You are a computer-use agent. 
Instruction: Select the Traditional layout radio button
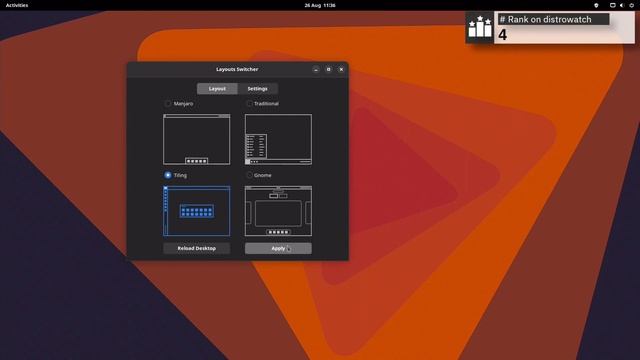pyautogui.click(x=249, y=104)
